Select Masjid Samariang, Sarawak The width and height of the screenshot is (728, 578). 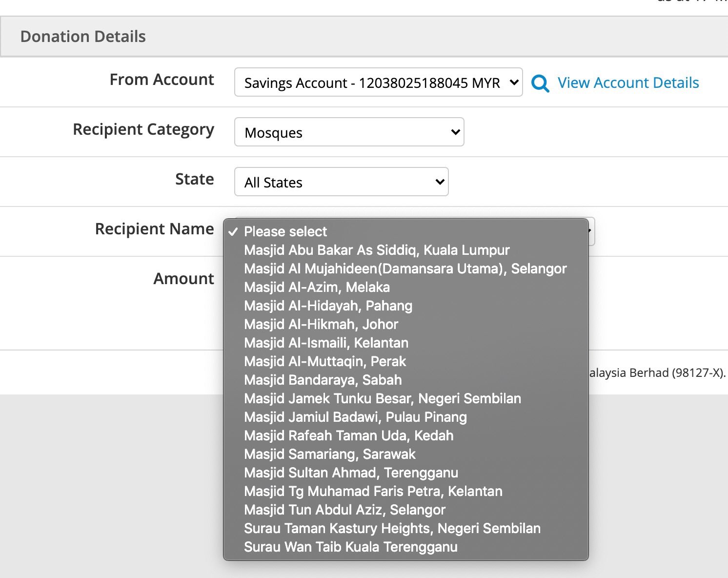point(405,454)
